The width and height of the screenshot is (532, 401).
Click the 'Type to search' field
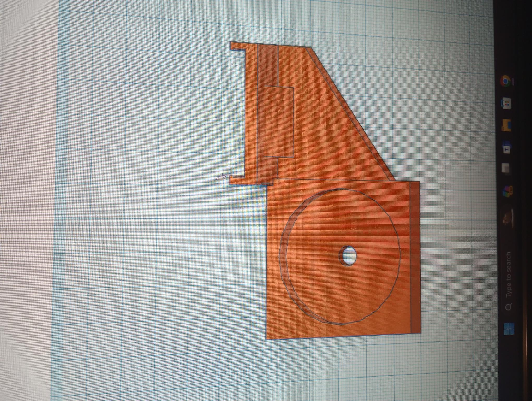pyautogui.click(x=509, y=274)
